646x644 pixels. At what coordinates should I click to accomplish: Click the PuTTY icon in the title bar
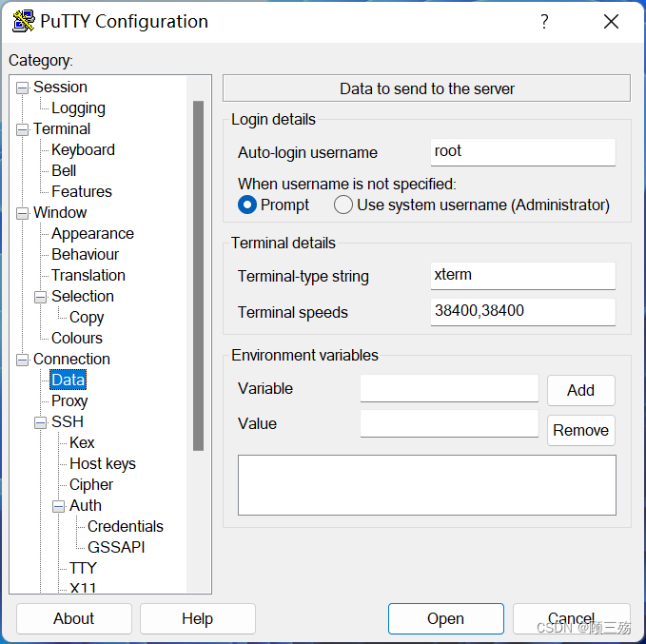(x=24, y=21)
